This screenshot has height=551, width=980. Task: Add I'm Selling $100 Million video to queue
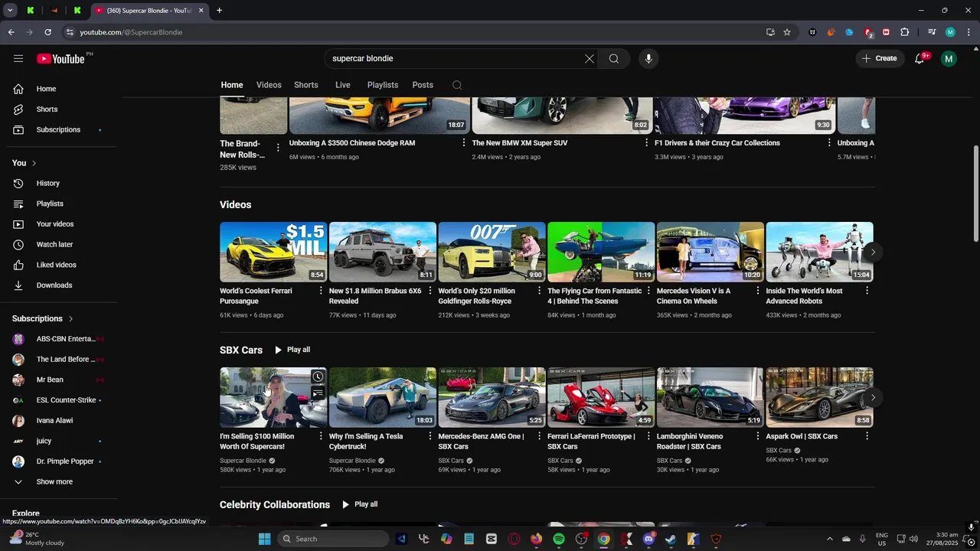coord(318,393)
